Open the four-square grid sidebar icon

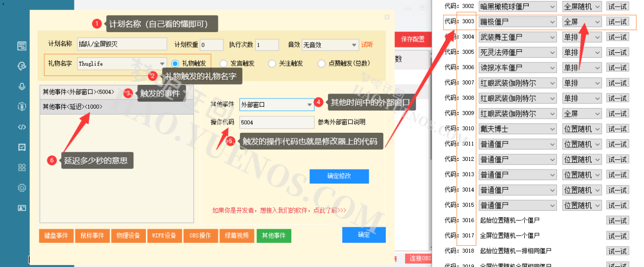point(22,167)
